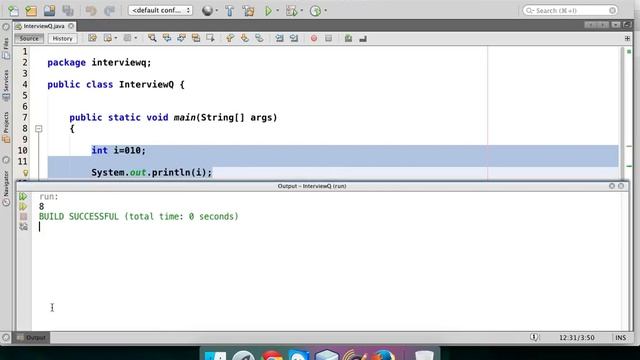Click the Output tab at bottom
This screenshot has height=360, width=640.
(x=32, y=338)
